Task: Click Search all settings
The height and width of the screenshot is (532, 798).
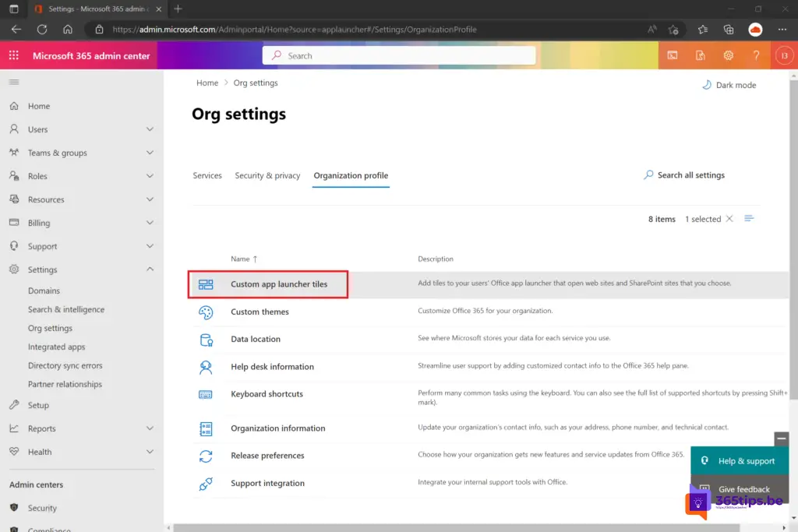Action: click(684, 175)
